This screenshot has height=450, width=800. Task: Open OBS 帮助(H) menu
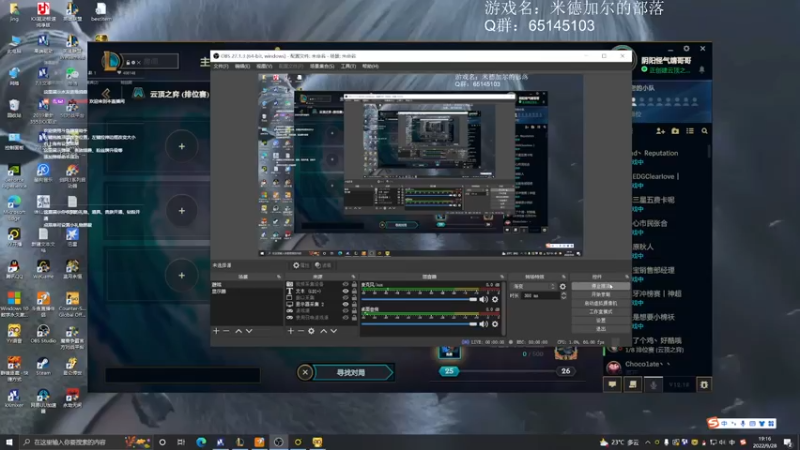click(370, 66)
